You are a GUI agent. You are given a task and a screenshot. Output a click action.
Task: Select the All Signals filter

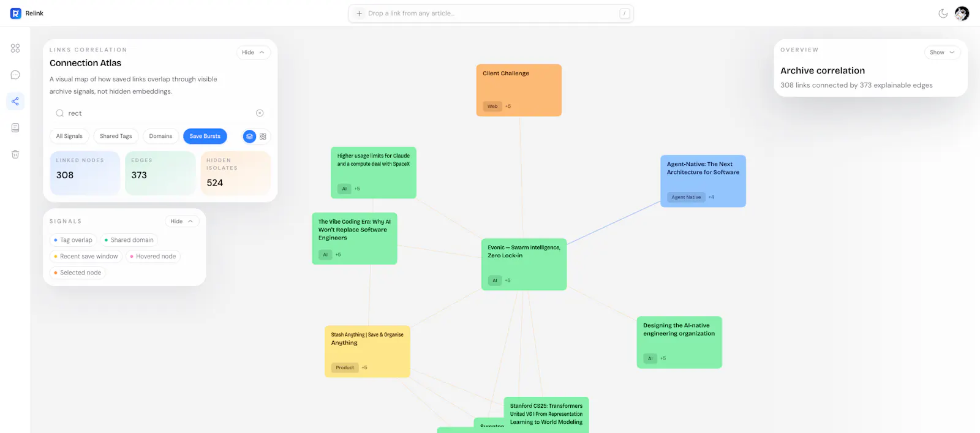coord(69,137)
